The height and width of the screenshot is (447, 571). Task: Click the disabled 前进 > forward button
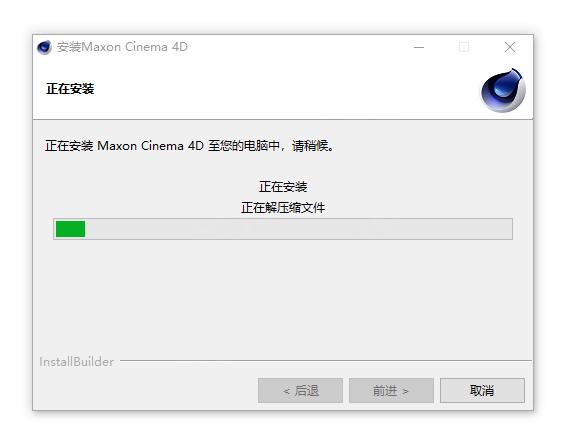click(391, 391)
